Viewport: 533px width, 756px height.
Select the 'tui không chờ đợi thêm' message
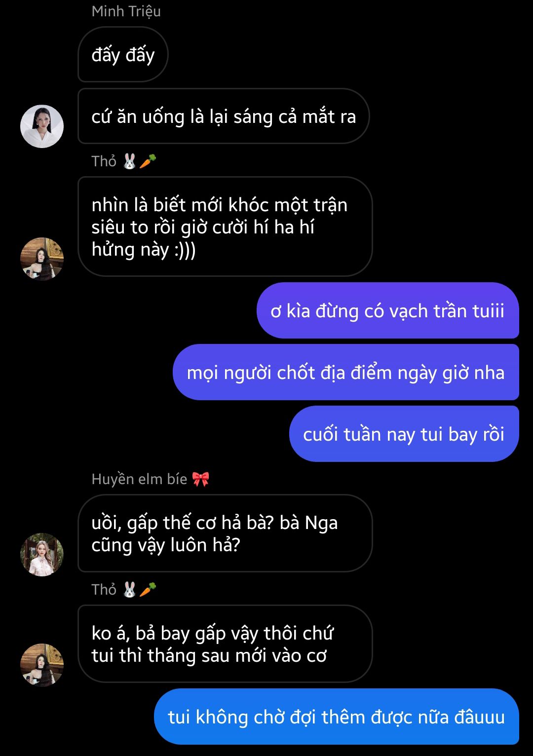point(337,717)
